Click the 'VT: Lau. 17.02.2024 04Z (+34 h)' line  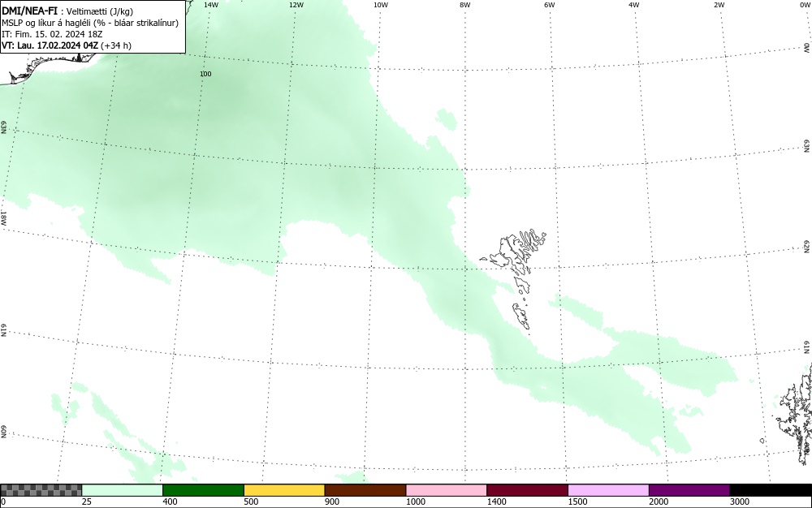[67, 45]
